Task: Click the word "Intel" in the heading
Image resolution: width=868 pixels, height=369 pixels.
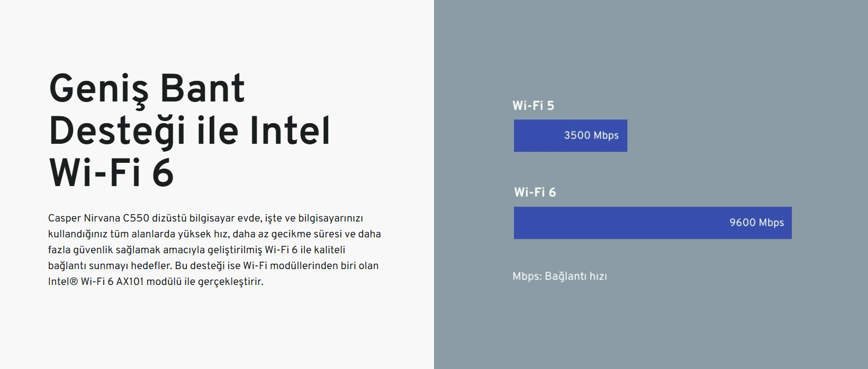Action: [x=290, y=131]
